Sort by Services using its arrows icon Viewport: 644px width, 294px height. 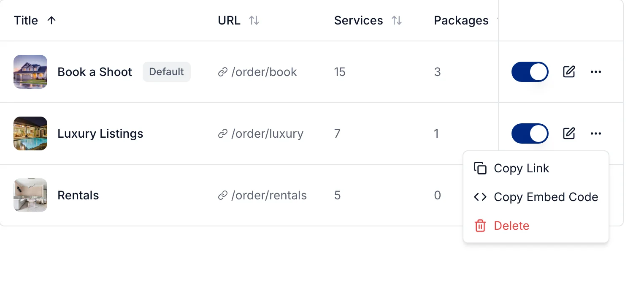tap(397, 20)
